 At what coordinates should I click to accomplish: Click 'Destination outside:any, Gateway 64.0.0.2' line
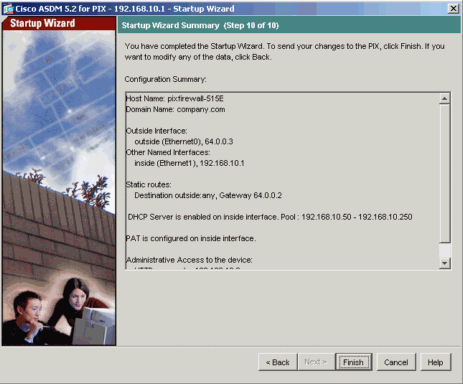coord(208,195)
